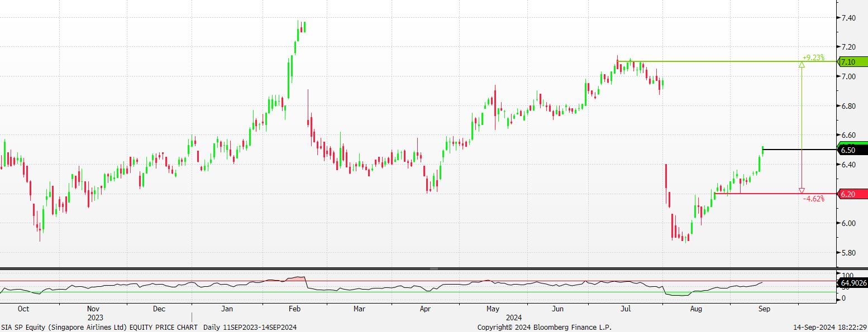Viewport: 868px width, 332px height.
Task: Click the black 6.50 last price tag
Action: point(852,150)
